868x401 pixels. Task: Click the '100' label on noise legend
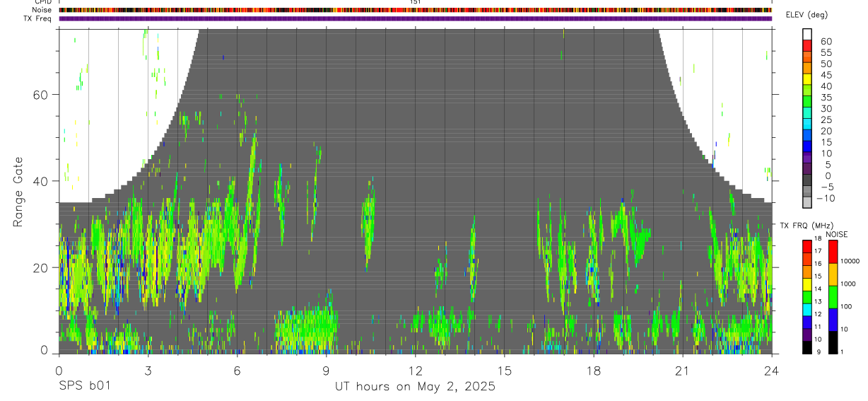pos(846,306)
